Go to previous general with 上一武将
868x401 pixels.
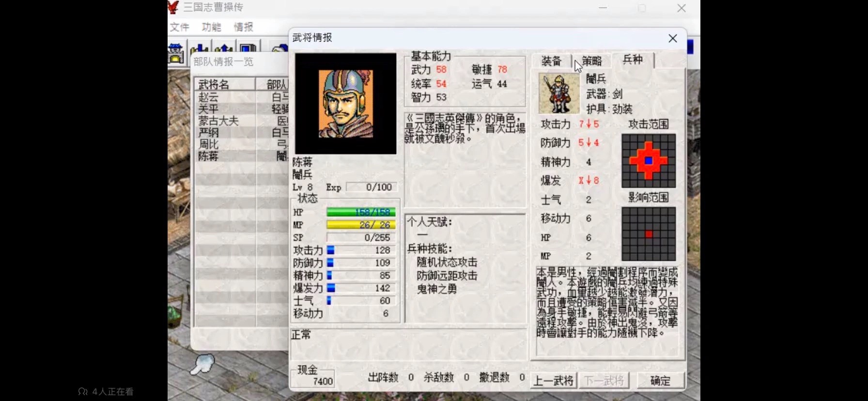[x=554, y=381]
